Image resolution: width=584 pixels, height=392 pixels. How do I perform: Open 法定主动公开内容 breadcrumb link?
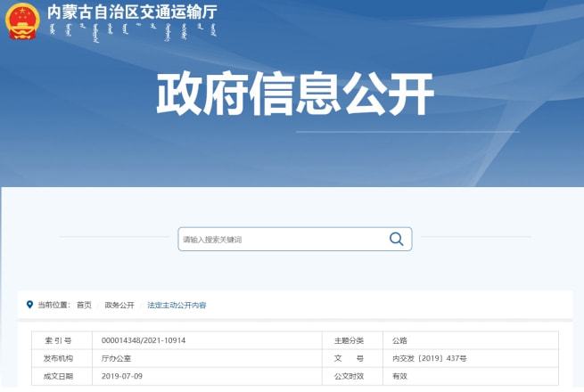click(x=177, y=305)
